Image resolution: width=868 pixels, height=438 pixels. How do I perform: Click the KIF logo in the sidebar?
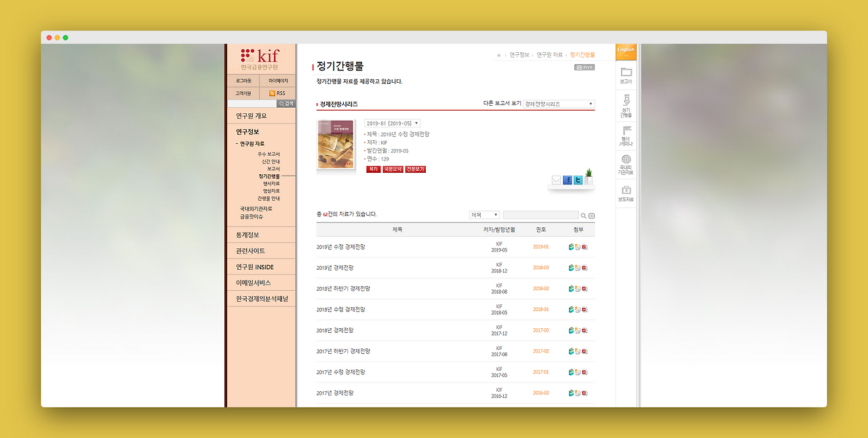click(260, 59)
